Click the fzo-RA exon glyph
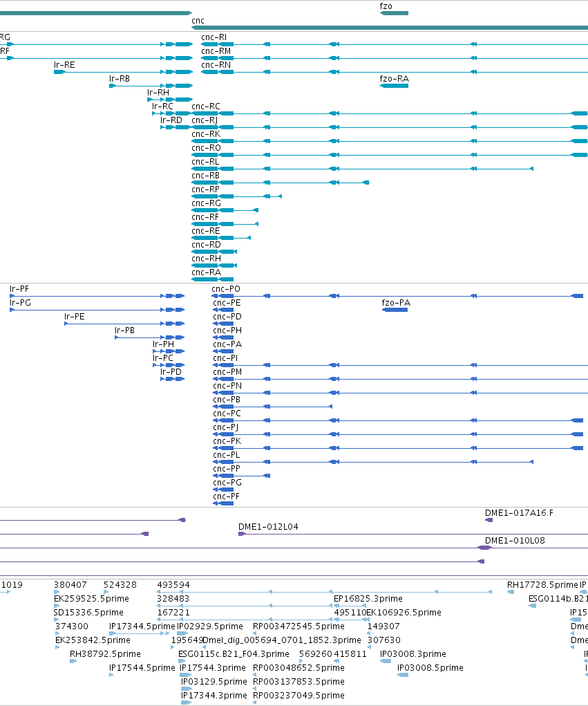This screenshot has width=588, height=706. point(394,86)
